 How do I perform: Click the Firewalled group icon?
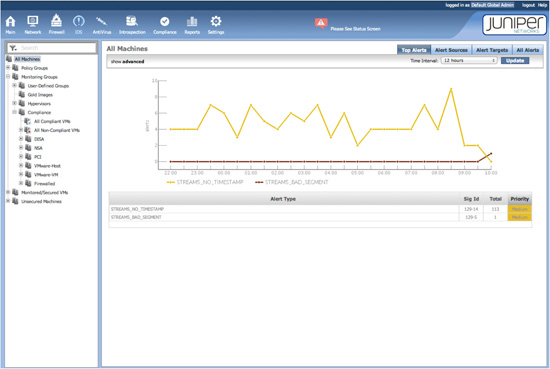point(28,183)
